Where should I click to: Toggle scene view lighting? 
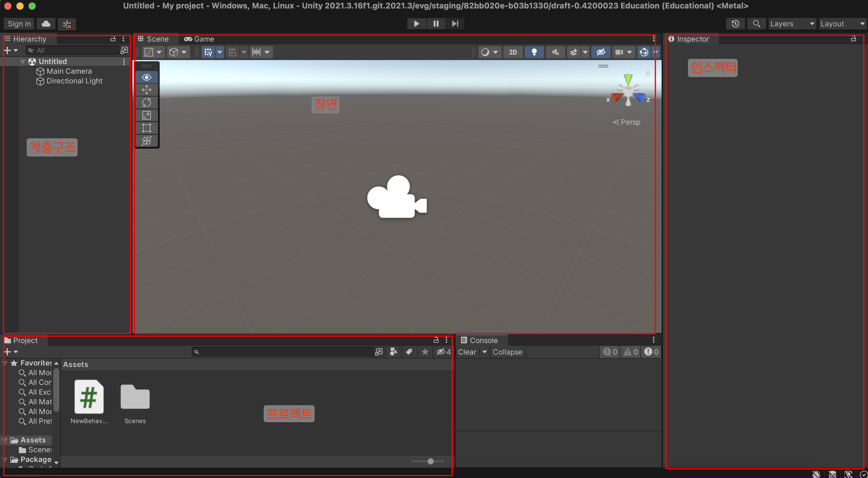[x=534, y=52]
